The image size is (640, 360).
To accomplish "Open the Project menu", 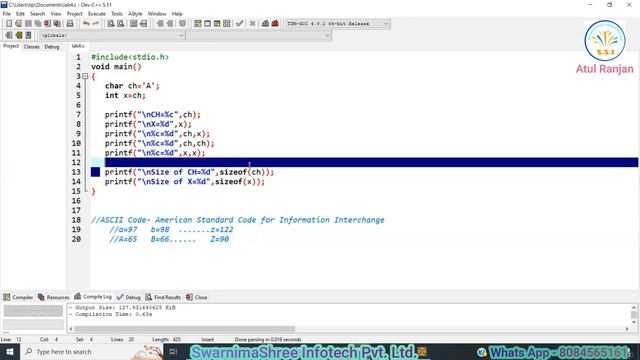I will click(75, 13).
